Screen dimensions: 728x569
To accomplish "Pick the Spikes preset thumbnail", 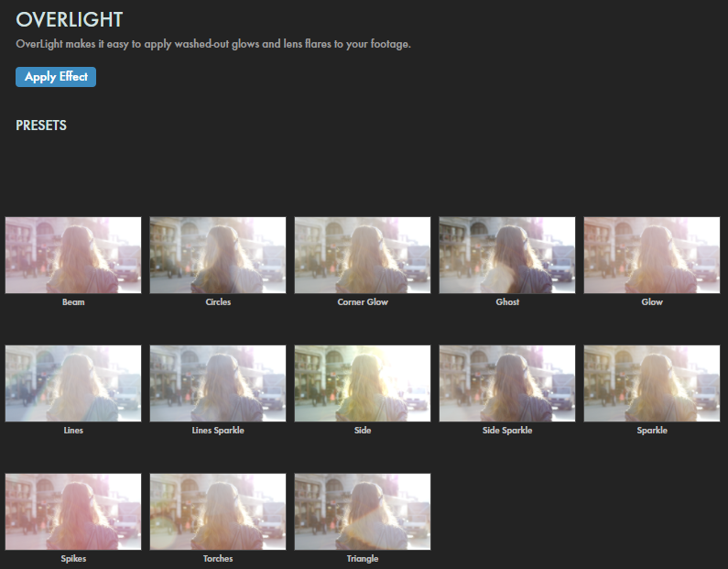I will coord(73,511).
